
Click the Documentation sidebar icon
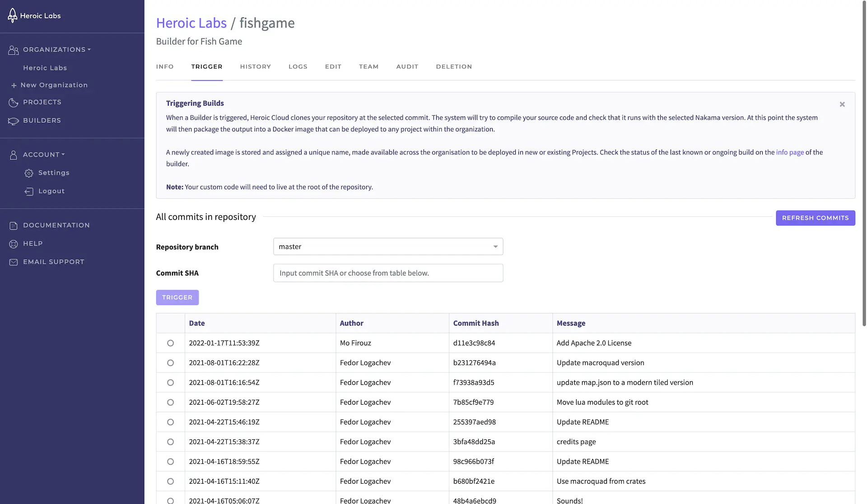pos(13,225)
